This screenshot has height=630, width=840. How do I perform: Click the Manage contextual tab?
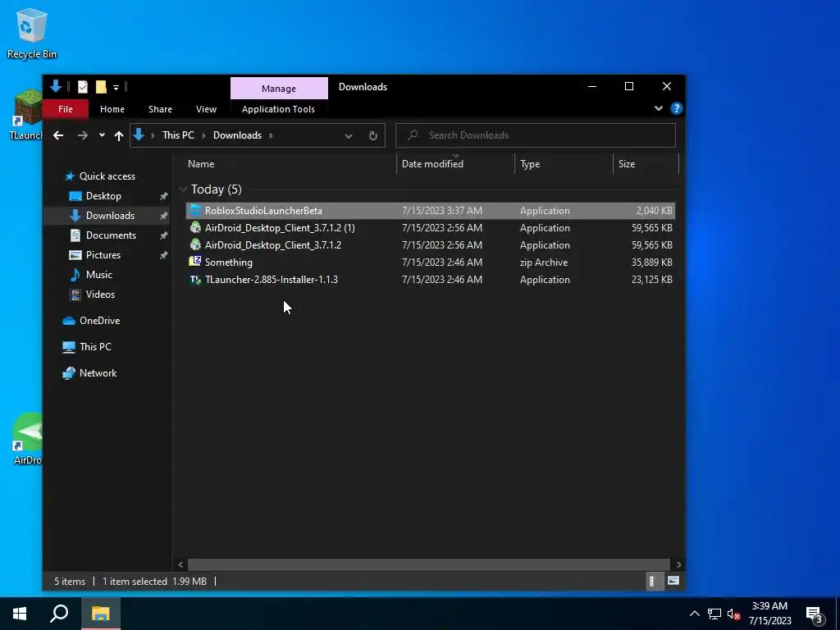[279, 89]
